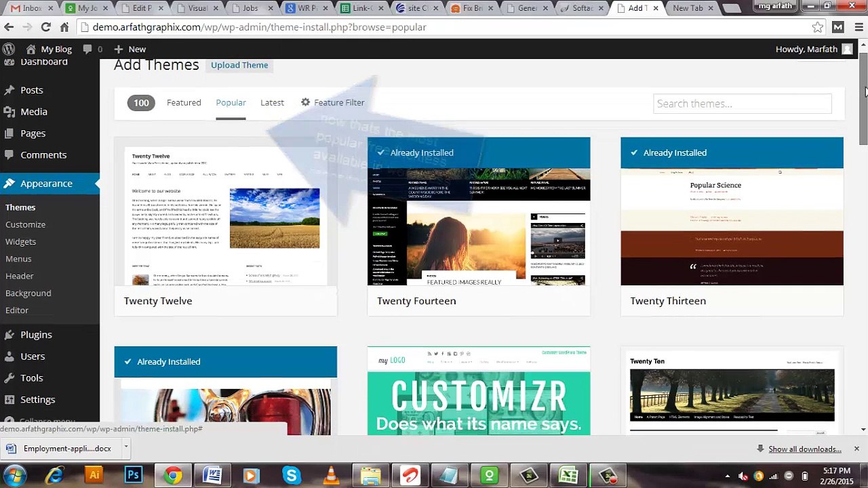Open comments bubble in admin bar
The image size is (868, 488).
point(92,49)
